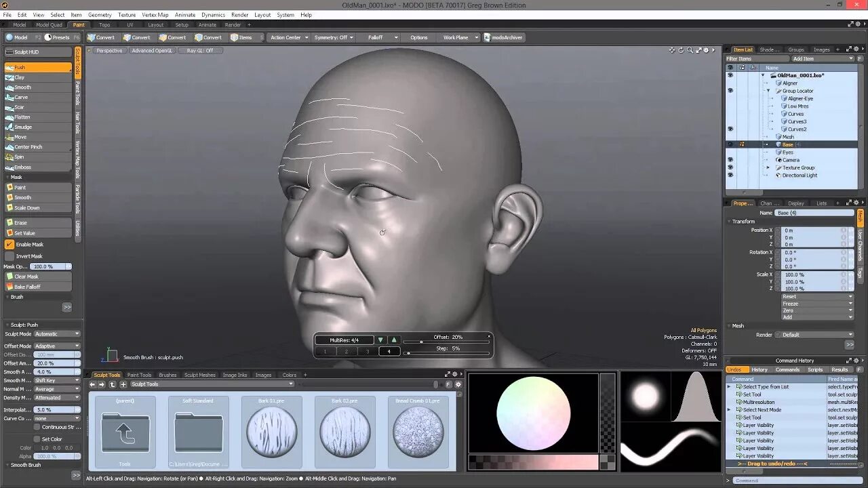Pick a color from the color wheel
The height and width of the screenshot is (488, 868).
533,413
